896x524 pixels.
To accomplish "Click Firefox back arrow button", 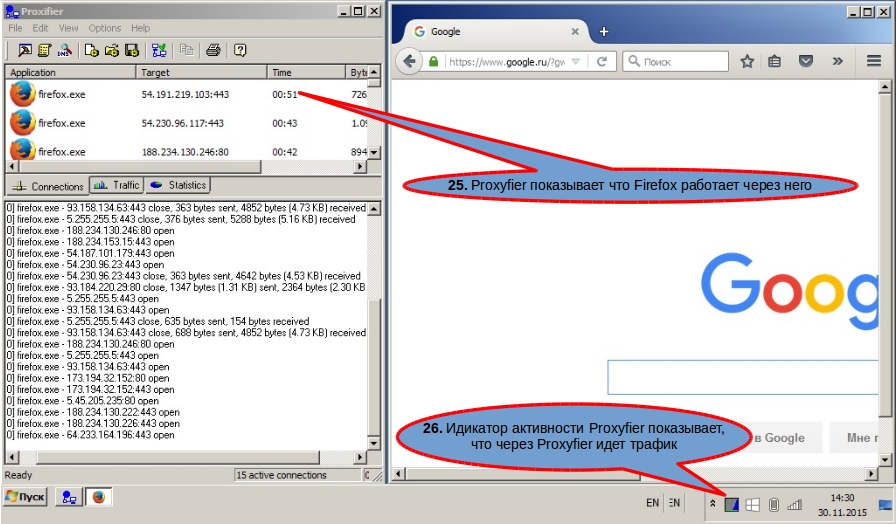I will [x=409, y=61].
